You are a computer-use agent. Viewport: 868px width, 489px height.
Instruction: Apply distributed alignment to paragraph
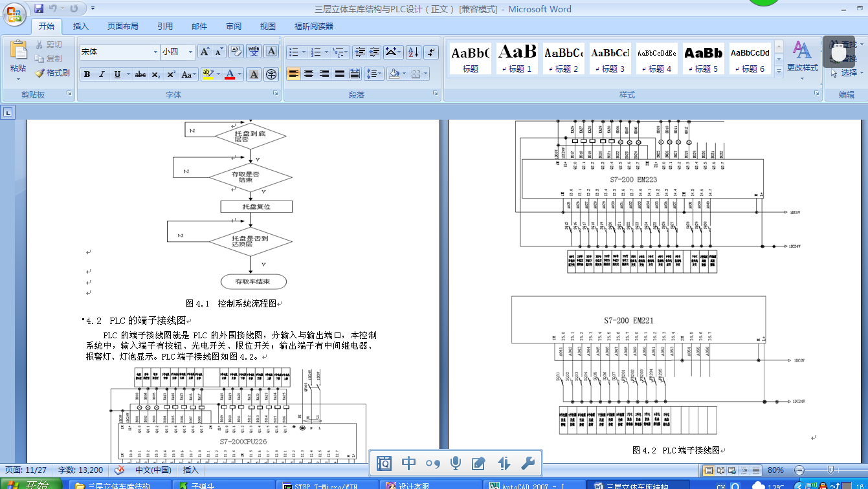[354, 74]
